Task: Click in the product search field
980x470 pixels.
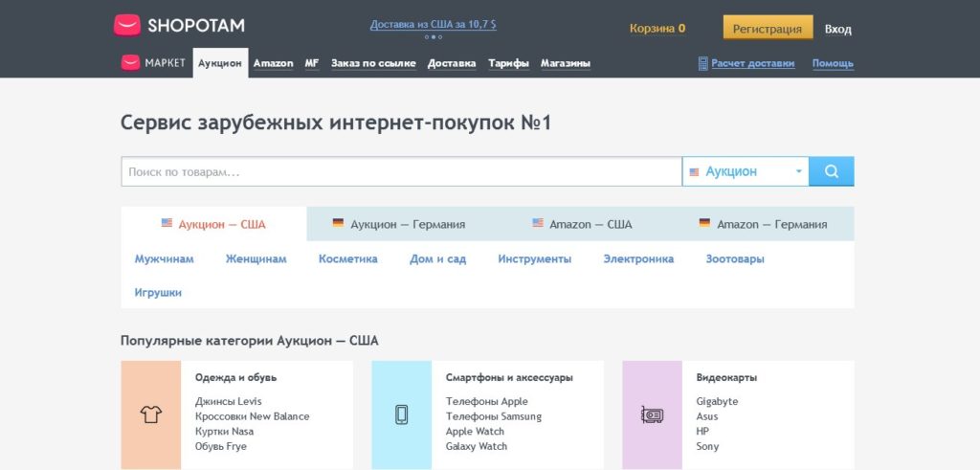Action: click(400, 172)
